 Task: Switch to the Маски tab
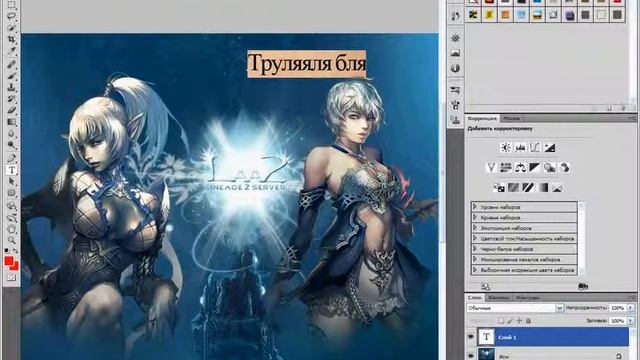pyautogui.click(x=511, y=118)
